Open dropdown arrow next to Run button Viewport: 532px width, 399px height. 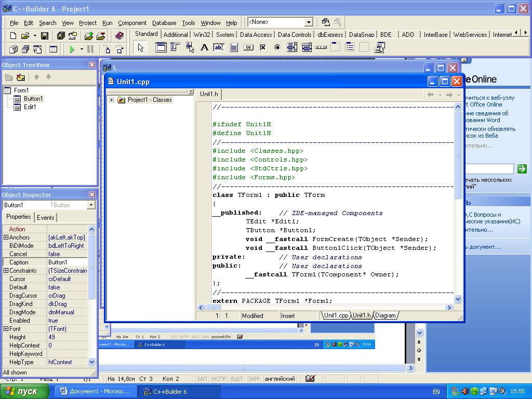(x=82, y=49)
